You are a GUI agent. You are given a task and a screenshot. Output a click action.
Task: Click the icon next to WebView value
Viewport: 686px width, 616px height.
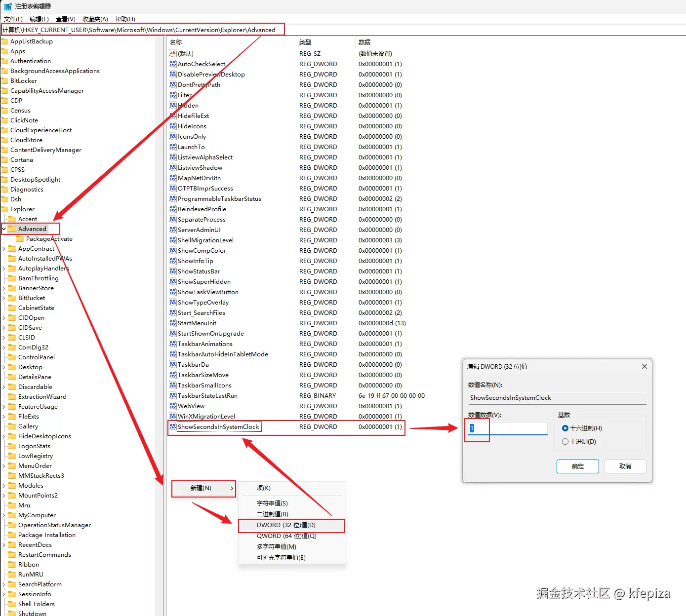pyautogui.click(x=173, y=406)
